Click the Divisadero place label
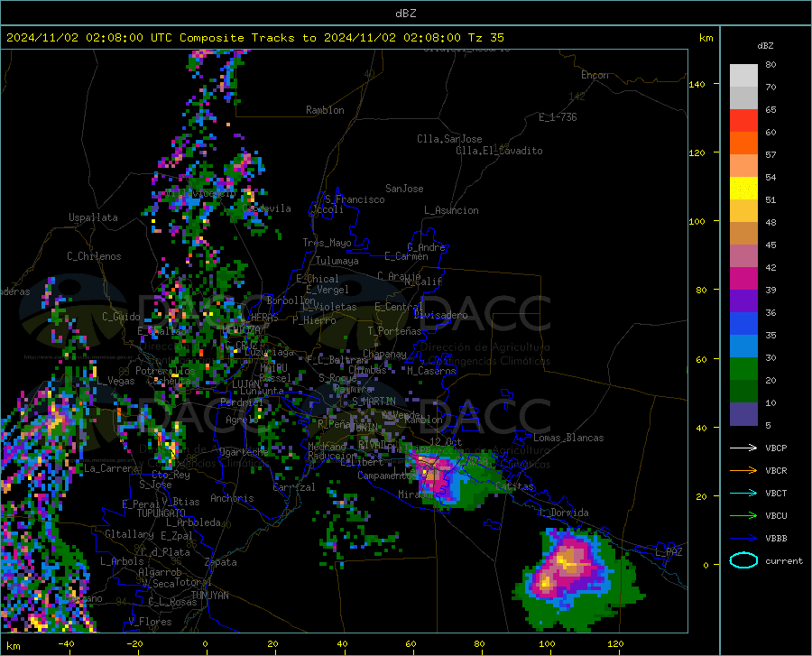Viewport: 812px width, 656px height. pos(440,315)
